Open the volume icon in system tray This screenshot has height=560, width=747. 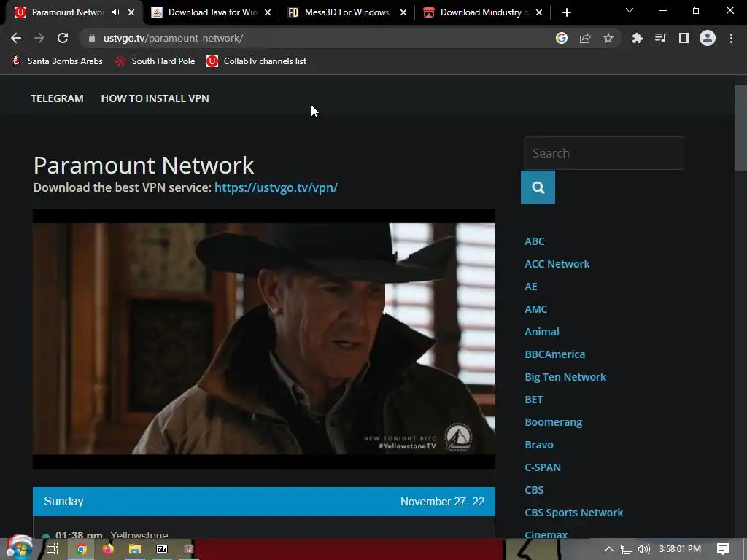point(643,549)
